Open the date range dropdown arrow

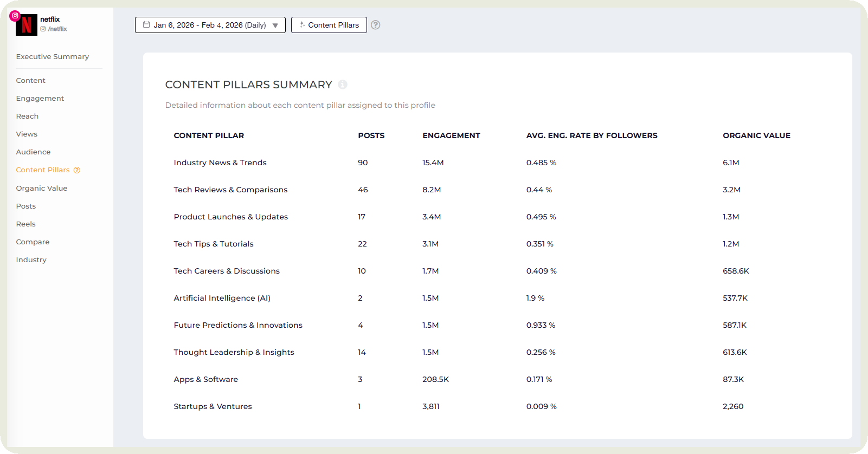click(275, 25)
